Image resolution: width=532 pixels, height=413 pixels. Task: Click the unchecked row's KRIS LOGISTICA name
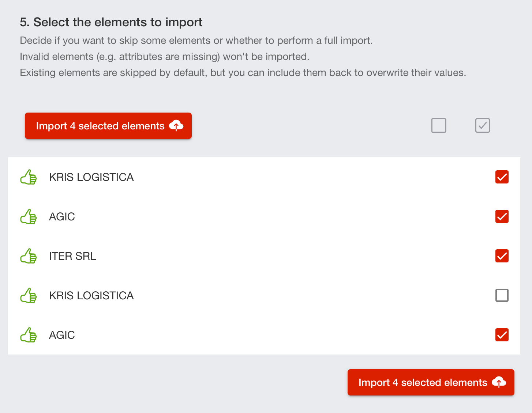pyautogui.click(x=91, y=296)
